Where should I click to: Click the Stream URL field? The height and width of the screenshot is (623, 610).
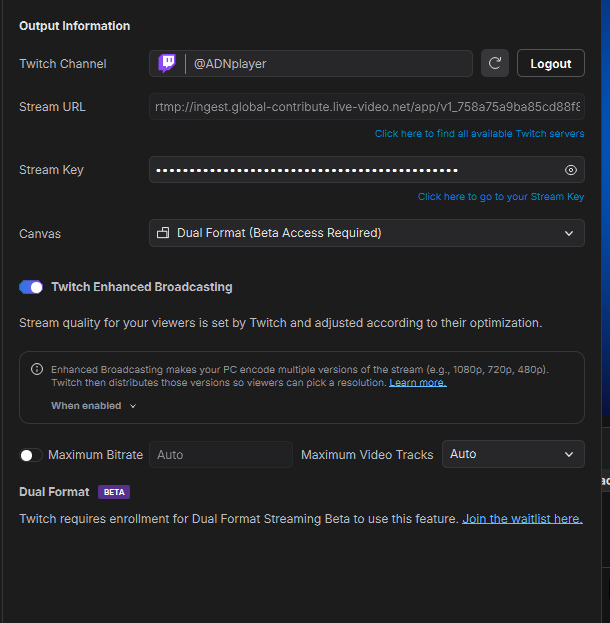(366, 107)
